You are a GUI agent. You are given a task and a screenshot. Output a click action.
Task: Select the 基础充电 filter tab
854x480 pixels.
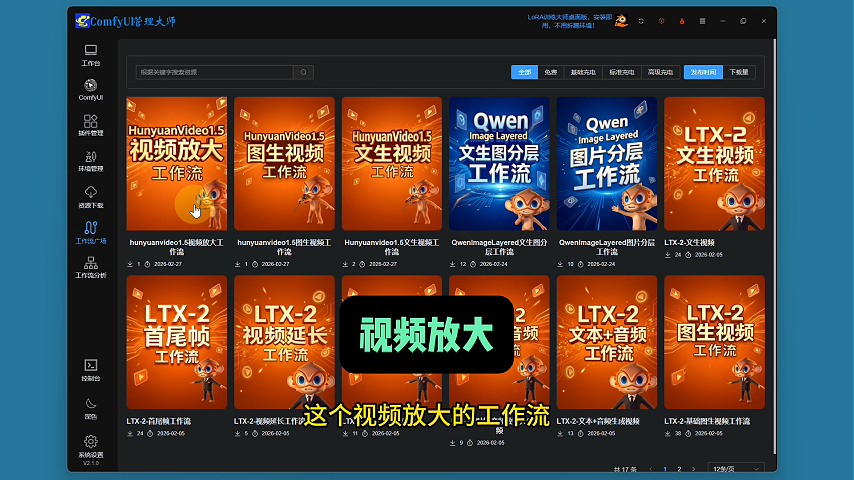[x=583, y=72]
